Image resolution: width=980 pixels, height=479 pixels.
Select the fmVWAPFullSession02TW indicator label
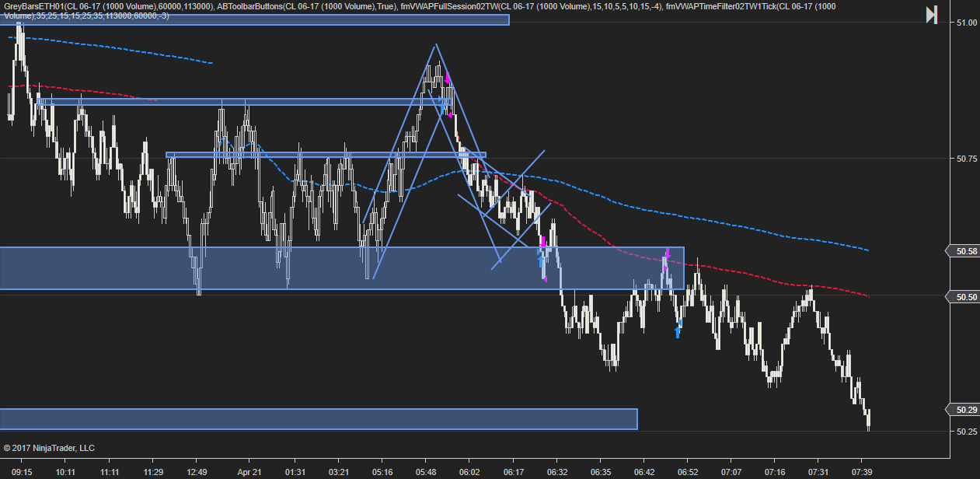point(531,7)
